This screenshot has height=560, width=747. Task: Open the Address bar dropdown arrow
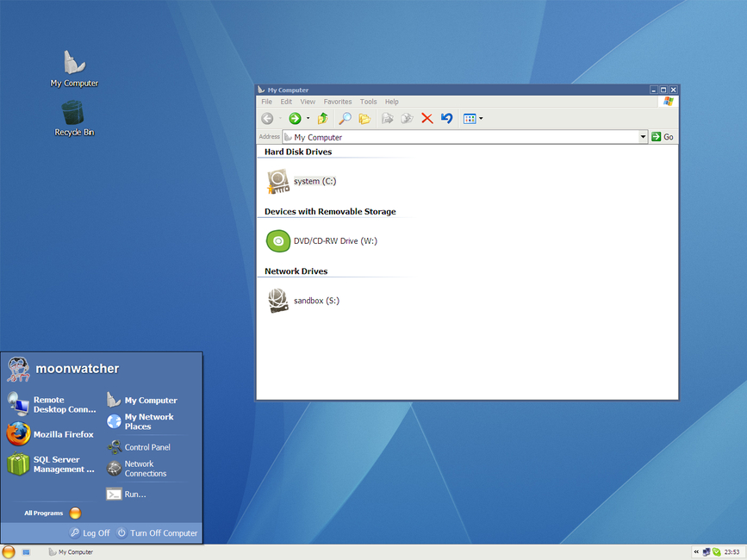[643, 137]
